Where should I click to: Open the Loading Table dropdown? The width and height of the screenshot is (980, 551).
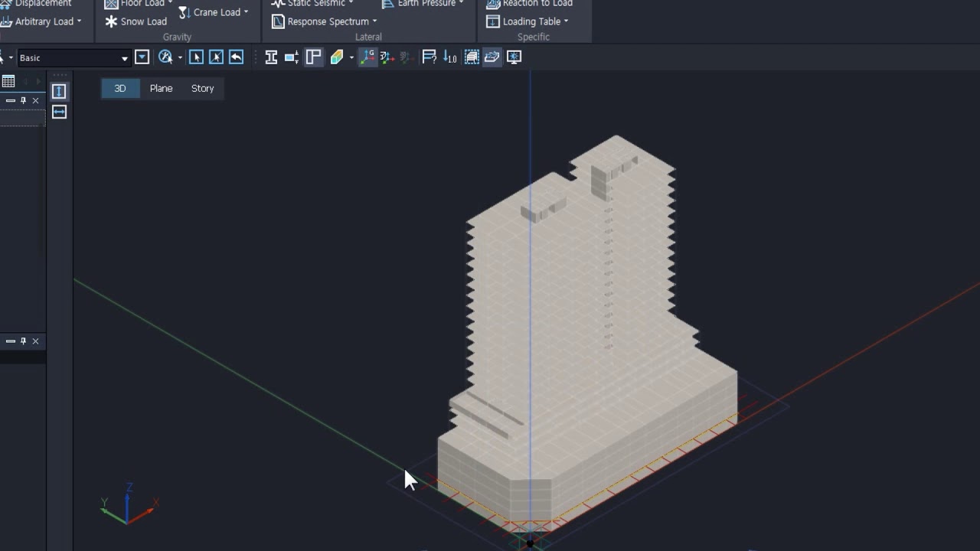[x=528, y=21]
